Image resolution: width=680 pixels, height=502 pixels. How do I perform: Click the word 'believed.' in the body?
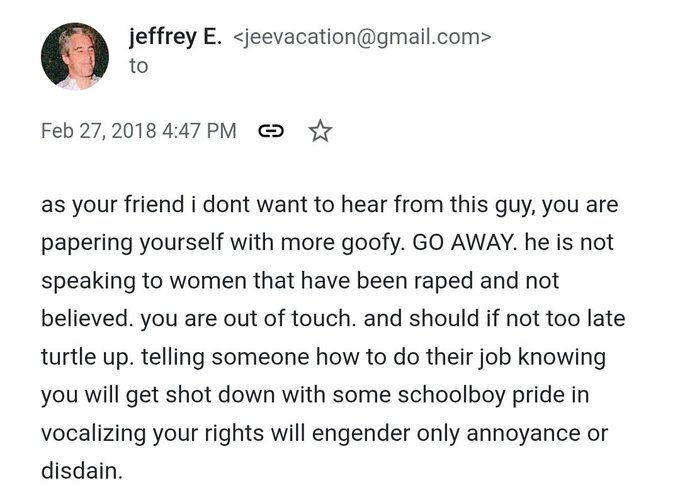[86, 319]
